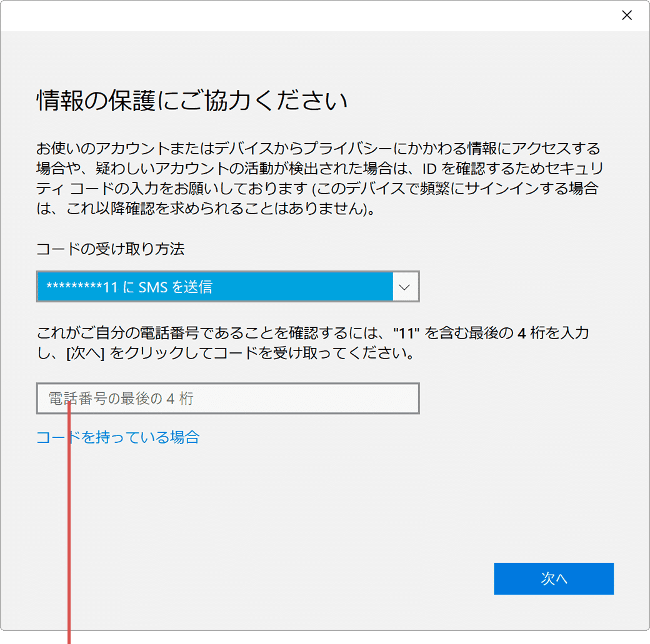Click the link for users who already have a code
This screenshot has height=644, width=650.
(117, 437)
